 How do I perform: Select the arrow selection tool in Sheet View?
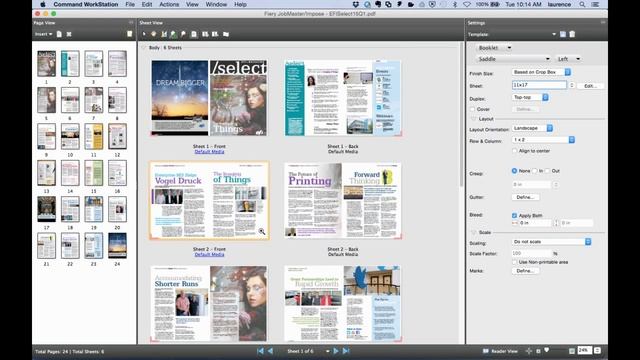[x=144, y=34]
